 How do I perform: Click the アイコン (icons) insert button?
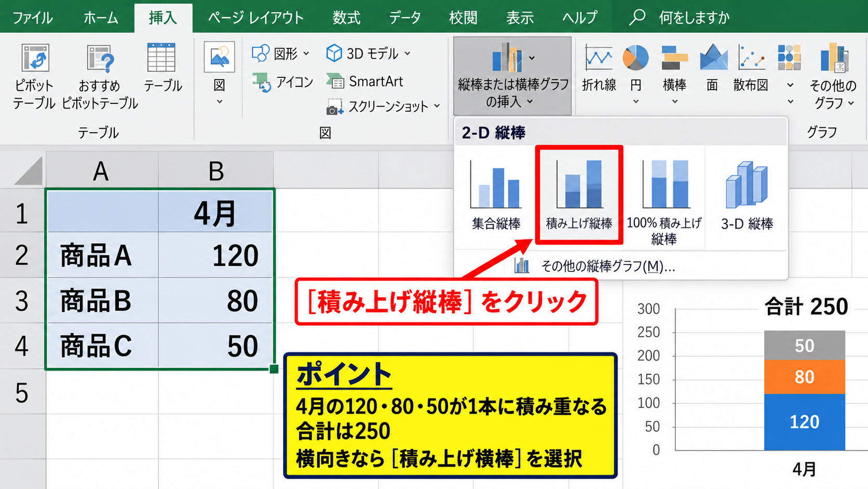pos(283,82)
